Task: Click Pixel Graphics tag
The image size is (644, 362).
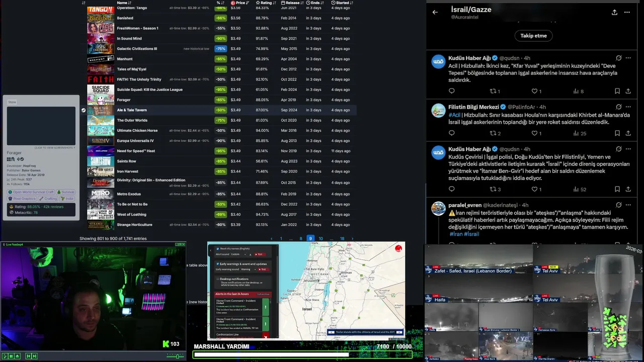Action: click(x=22, y=199)
